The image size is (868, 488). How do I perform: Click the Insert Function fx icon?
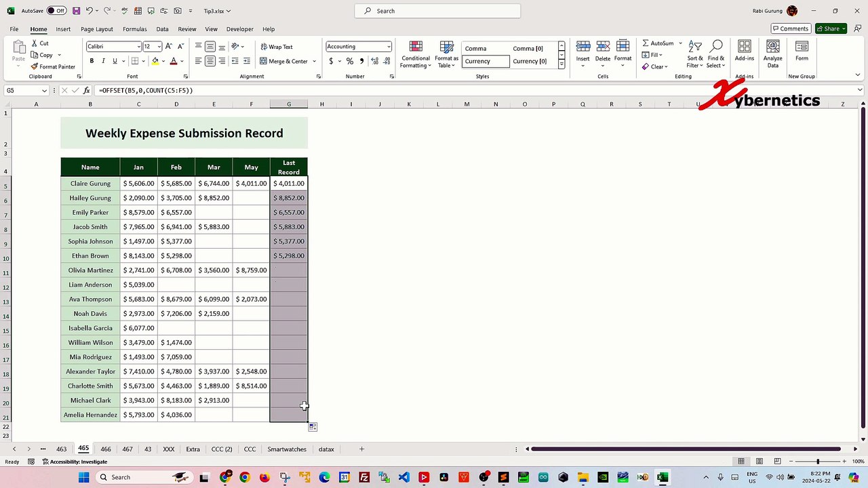[87, 90]
